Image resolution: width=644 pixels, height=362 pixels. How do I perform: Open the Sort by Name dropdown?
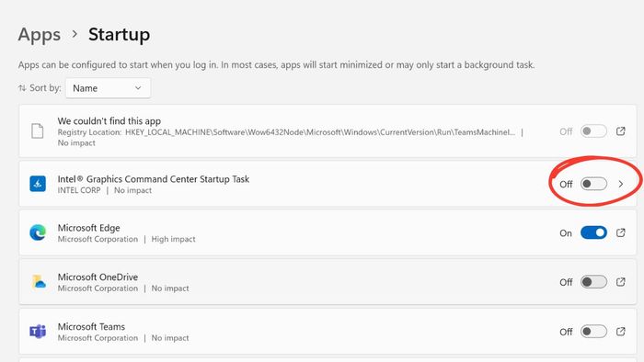[108, 88]
